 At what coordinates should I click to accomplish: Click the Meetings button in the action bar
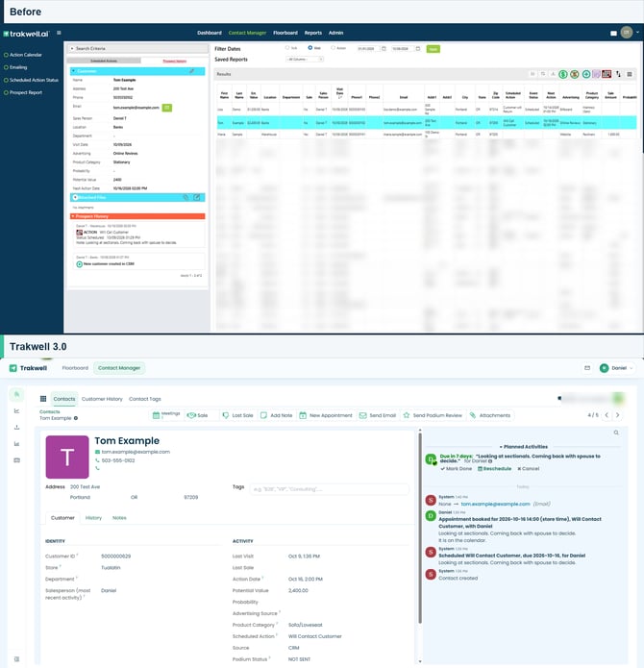point(166,415)
